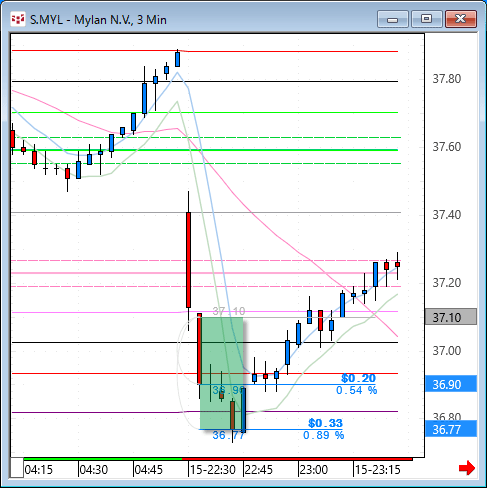Click the 37.20 price axis label

(x=447, y=283)
